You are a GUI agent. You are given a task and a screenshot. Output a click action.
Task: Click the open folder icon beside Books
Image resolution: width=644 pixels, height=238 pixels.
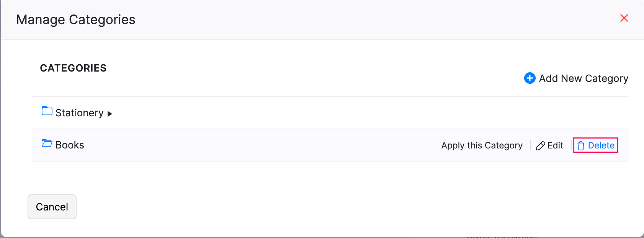coord(47,143)
